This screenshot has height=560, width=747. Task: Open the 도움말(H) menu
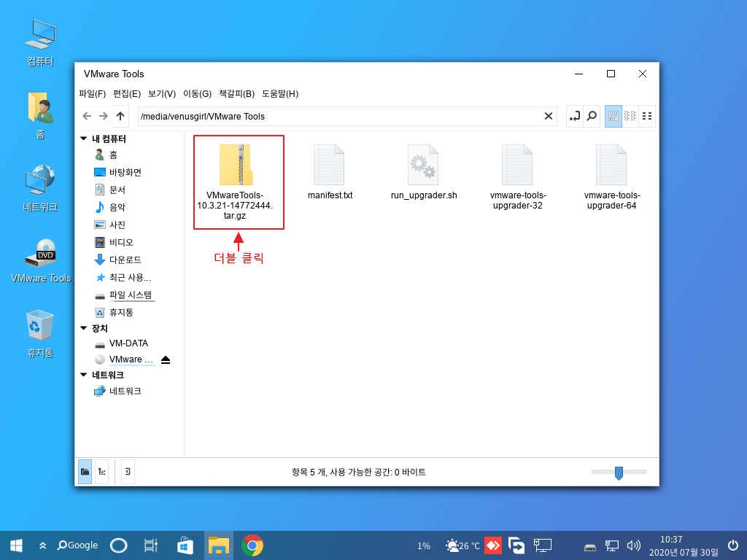pos(280,94)
